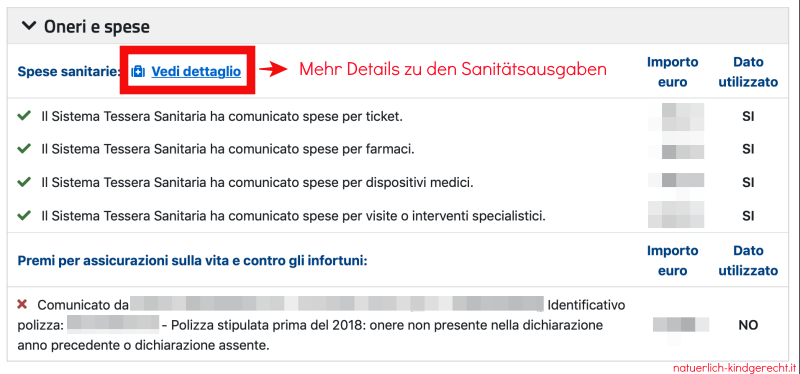Click green checkmark for visite o interventi specialistici
800x374 pixels.
(23, 216)
